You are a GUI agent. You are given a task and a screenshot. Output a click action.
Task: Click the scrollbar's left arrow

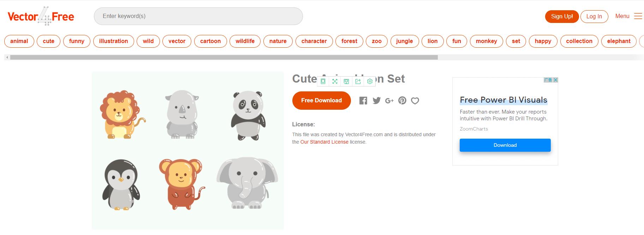(x=7, y=57)
